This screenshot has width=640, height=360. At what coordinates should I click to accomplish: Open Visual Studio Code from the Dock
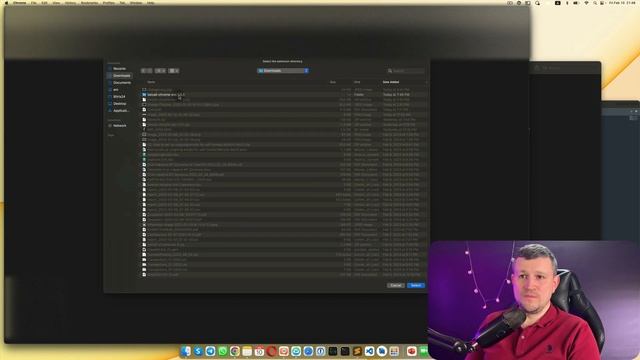point(369,351)
